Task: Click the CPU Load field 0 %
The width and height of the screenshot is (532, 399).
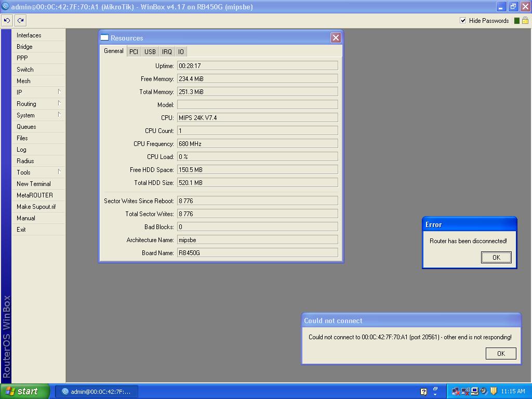Action: click(x=258, y=157)
